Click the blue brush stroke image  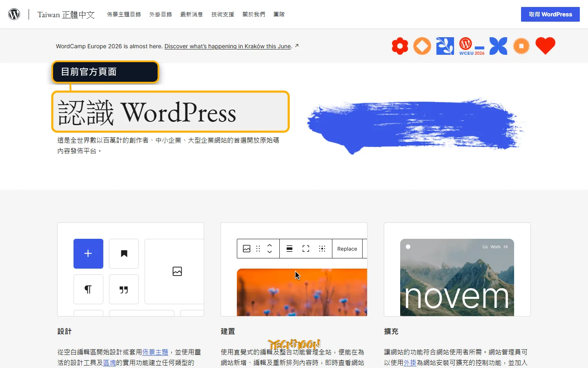coord(416,126)
